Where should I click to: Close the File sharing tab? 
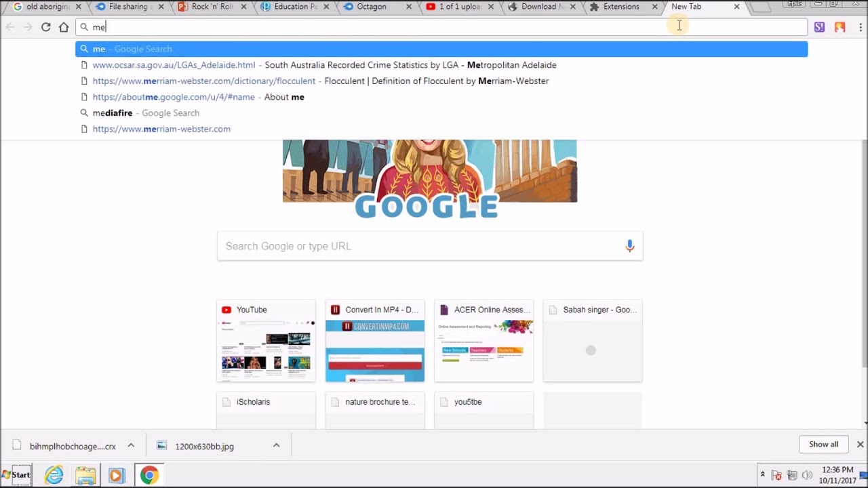point(161,7)
